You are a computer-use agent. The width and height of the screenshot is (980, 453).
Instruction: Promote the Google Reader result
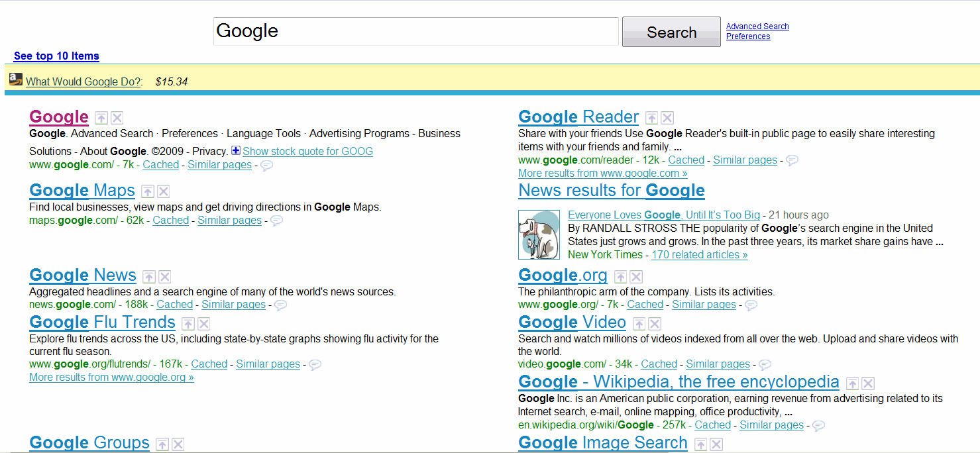point(652,118)
